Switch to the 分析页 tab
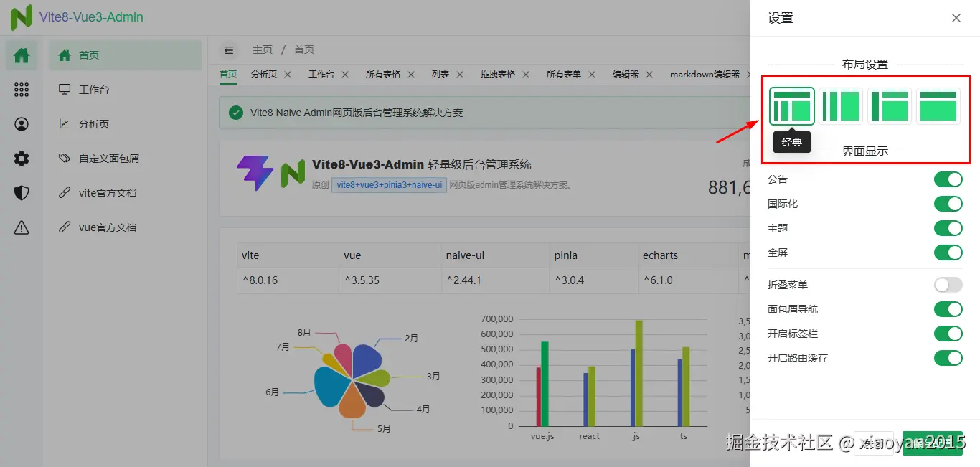The height and width of the screenshot is (467, 980). 264,75
